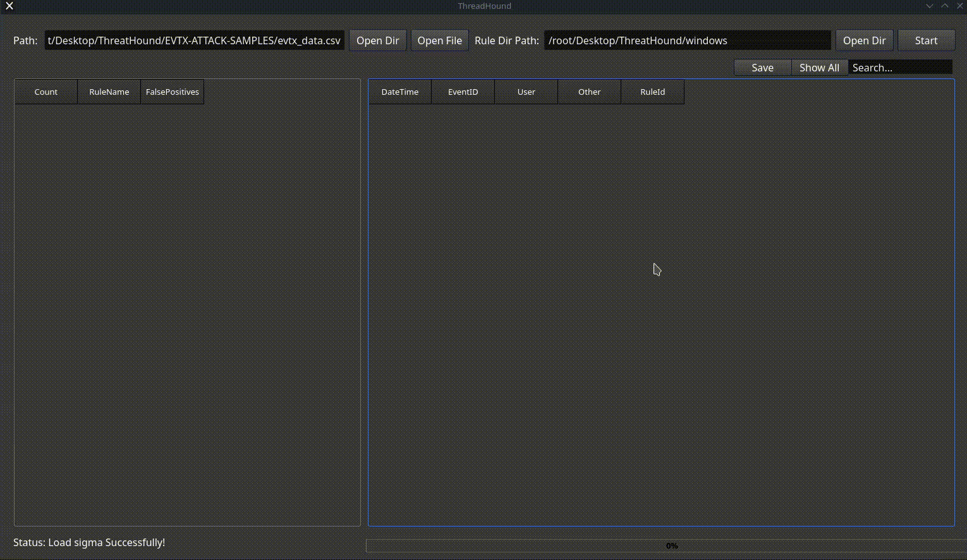
Task: Maximize the ThreadHound window
Action: coord(945,6)
